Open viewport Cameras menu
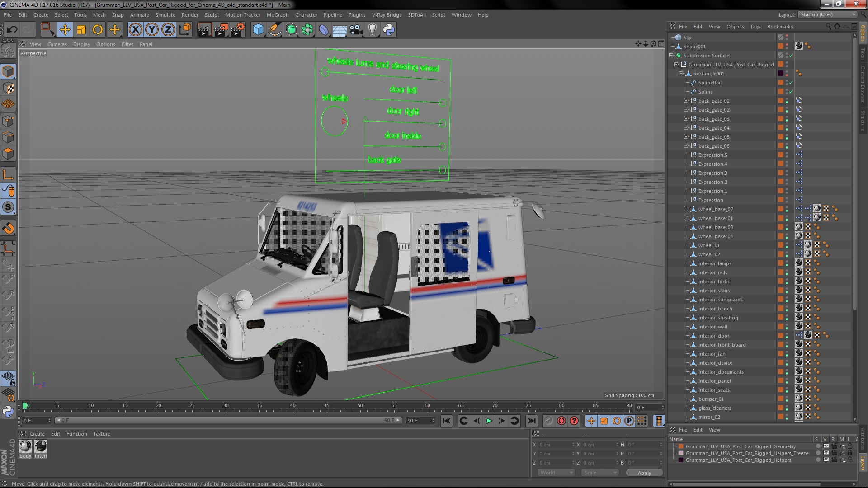The width and height of the screenshot is (868, 488). (57, 44)
